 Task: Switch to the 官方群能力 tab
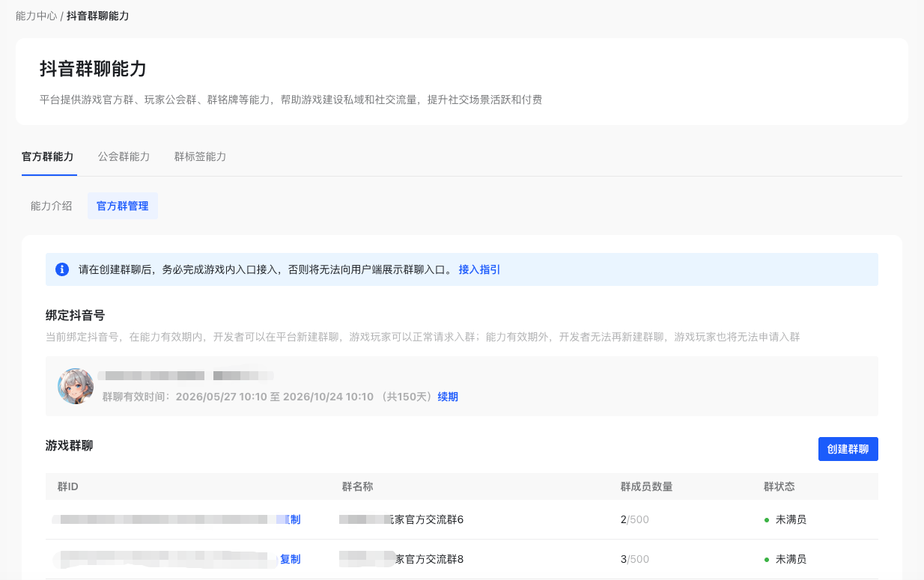pos(48,156)
